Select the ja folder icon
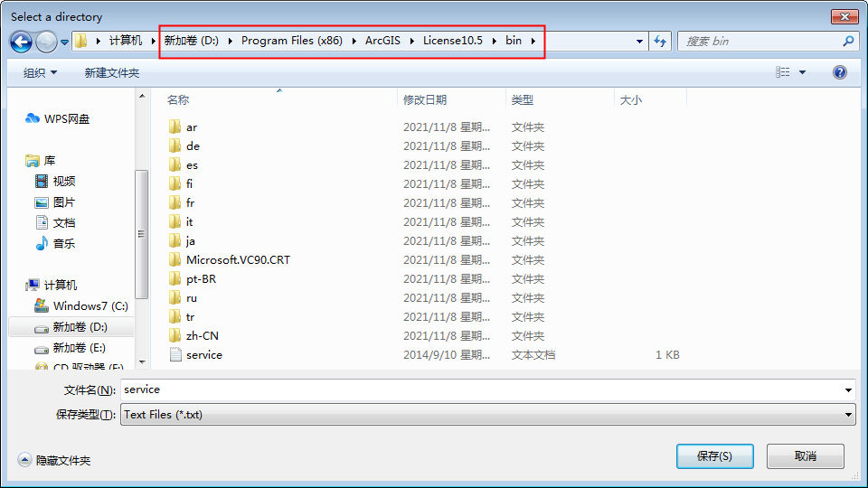This screenshot has width=868, height=488. [175, 240]
